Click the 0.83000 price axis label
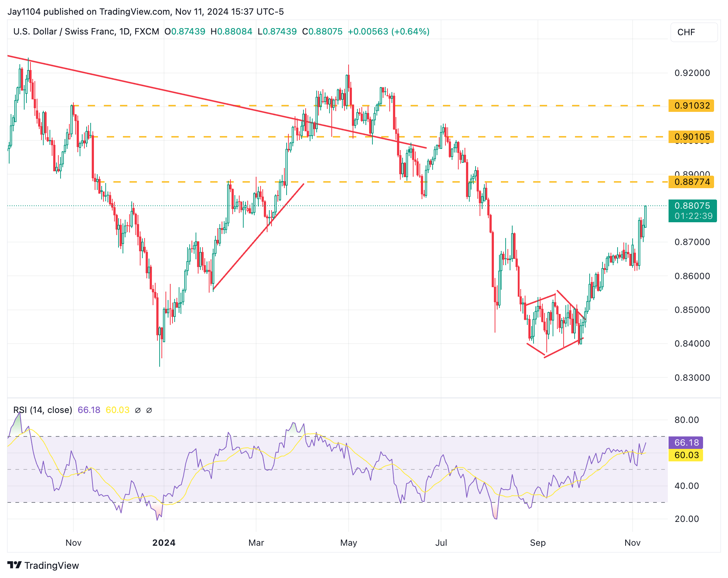 [x=692, y=378]
